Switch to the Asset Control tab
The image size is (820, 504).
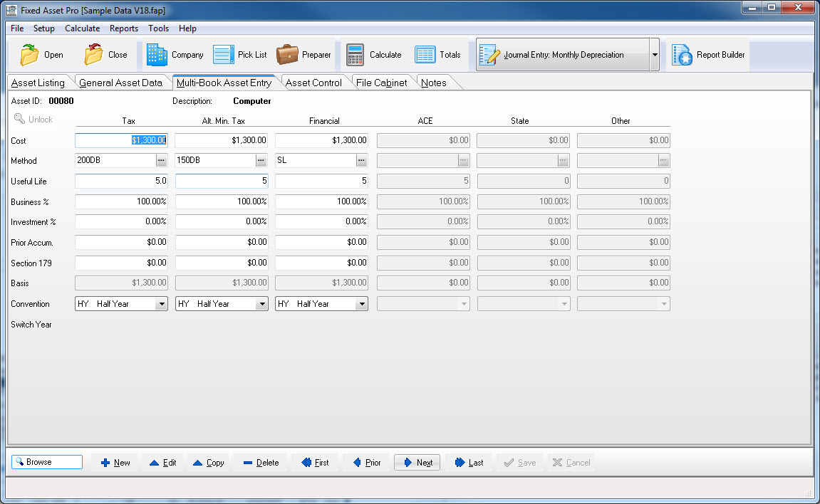pyautogui.click(x=314, y=82)
